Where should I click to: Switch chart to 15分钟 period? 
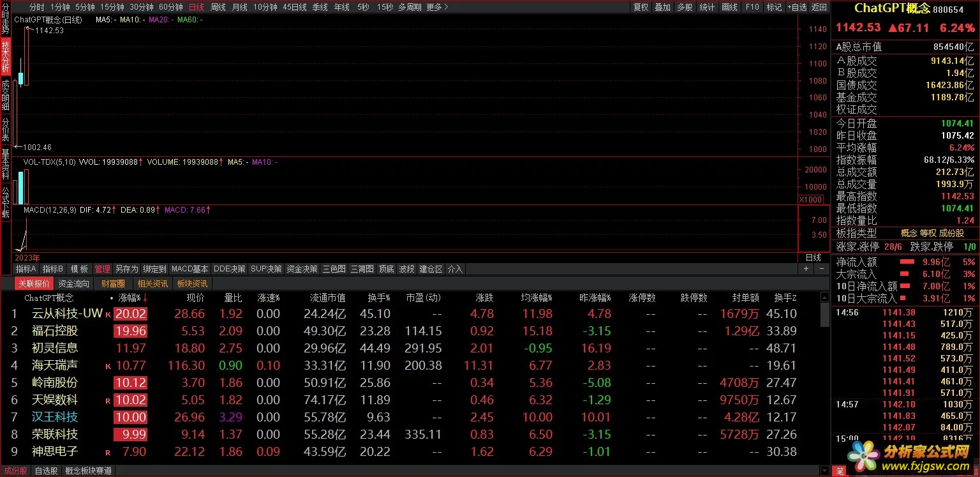point(112,7)
